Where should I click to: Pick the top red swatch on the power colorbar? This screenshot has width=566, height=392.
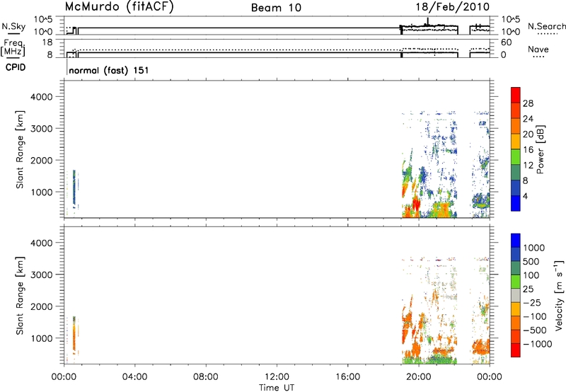pos(516,95)
